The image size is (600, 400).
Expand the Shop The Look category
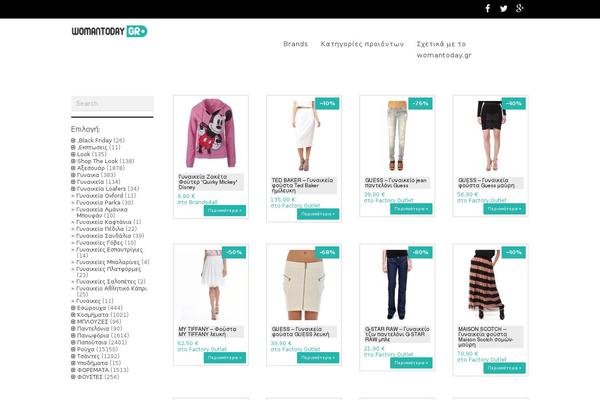point(73,161)
